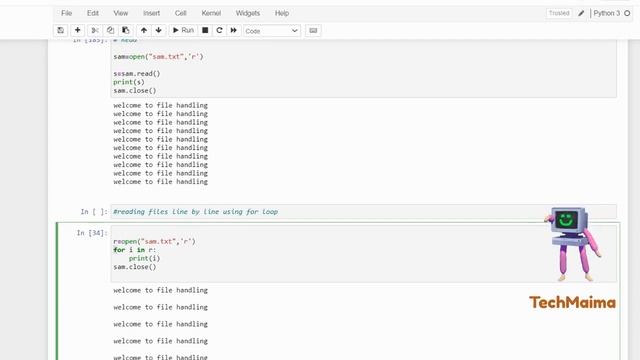Open the Insert menu
Screen dimensions: 640x360
151,13
